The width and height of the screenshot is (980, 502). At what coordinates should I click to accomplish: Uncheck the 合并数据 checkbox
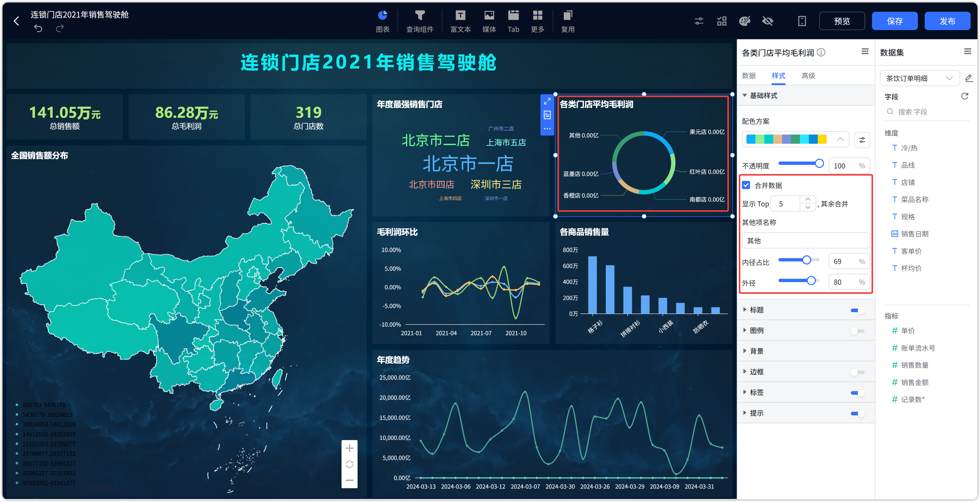[746, 185]
